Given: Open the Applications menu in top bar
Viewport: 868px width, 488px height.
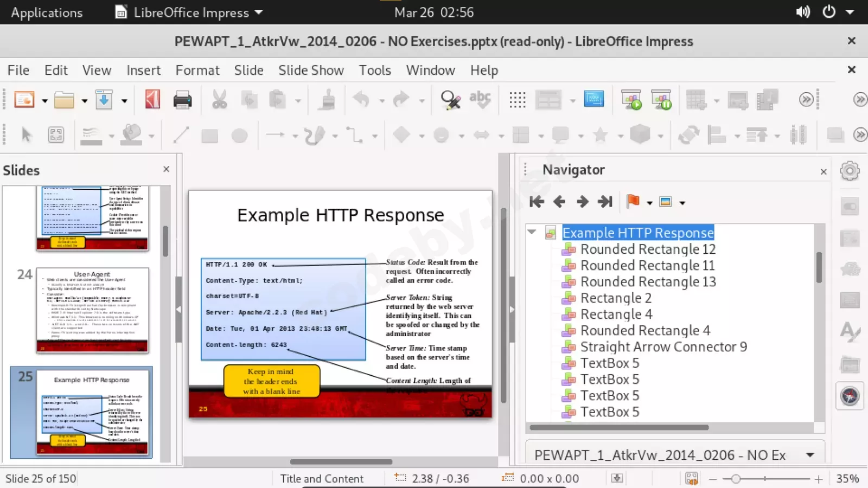Looking at the screenshot, I should (x=47, y=12).
